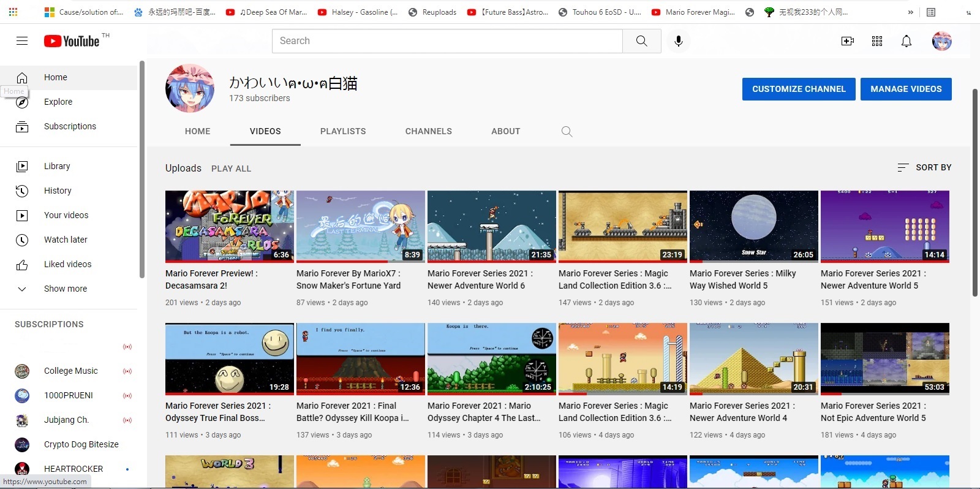
Task: Click Crypto Dog Bitesize channel avatar
Action: tap(22, 444)
